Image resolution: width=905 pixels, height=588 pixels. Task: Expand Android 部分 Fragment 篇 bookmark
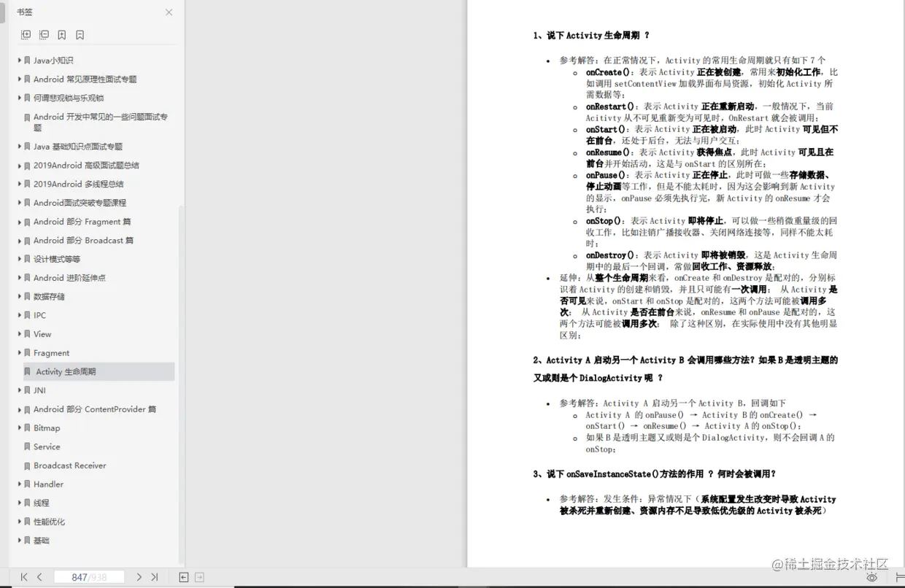click(20, 222)
